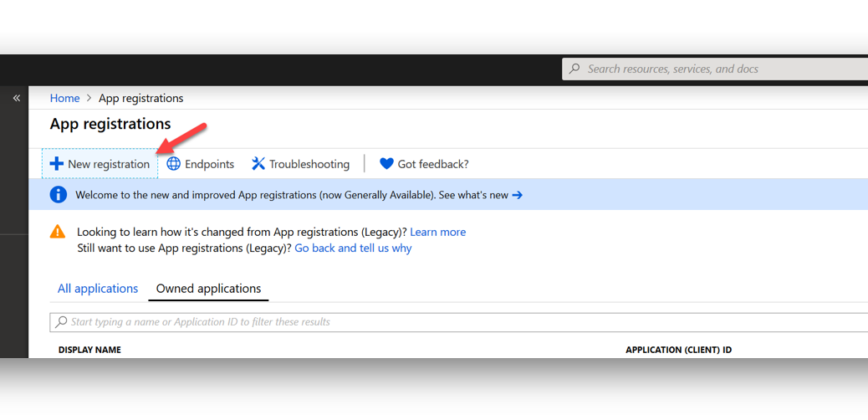Click the plus icon for New registration

(57, 164)
